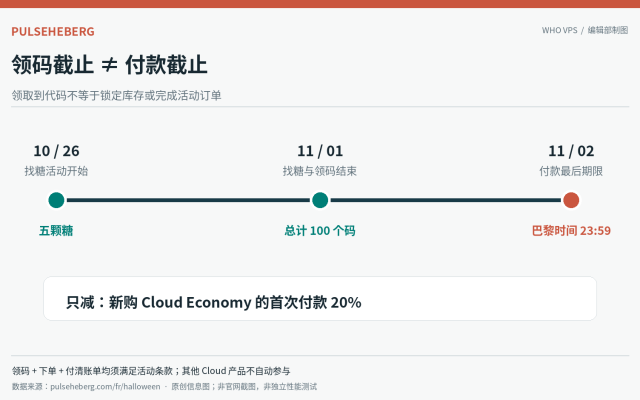Click the headline '领码截止 ≠ 付款截止'

109,64
